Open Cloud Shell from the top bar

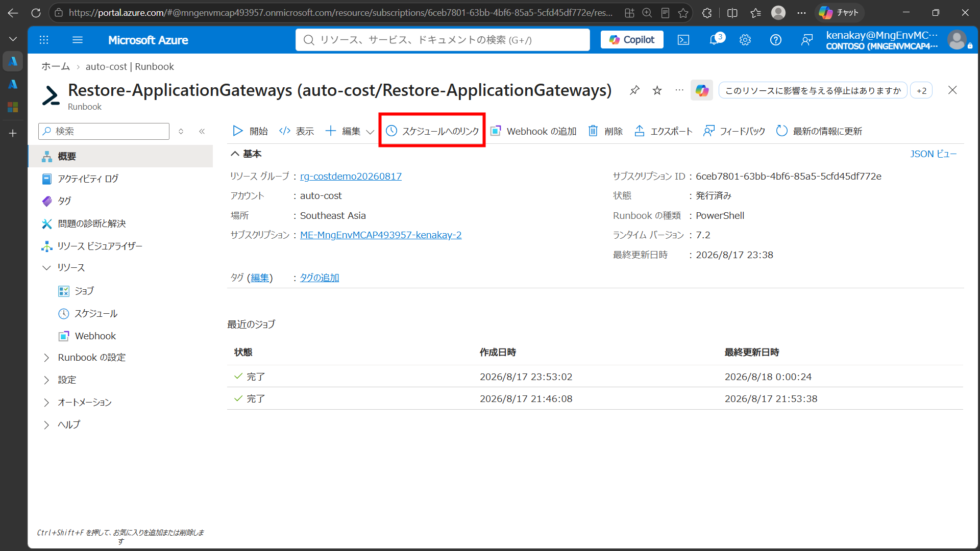(x=683, y=40)
